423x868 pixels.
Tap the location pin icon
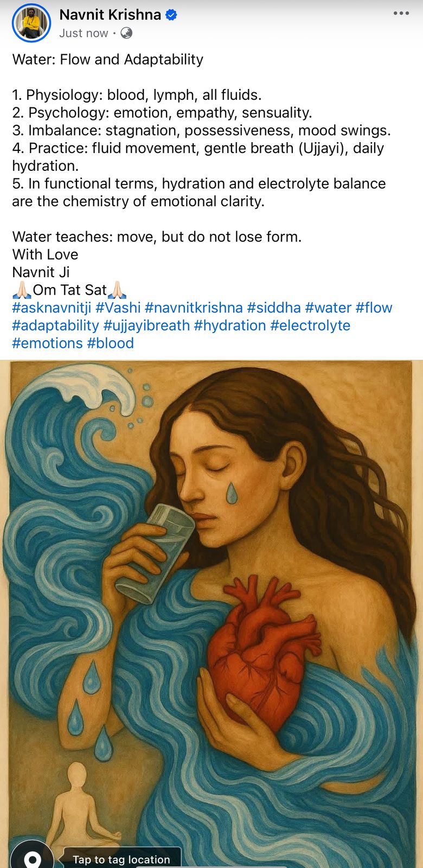click(33, 857)
